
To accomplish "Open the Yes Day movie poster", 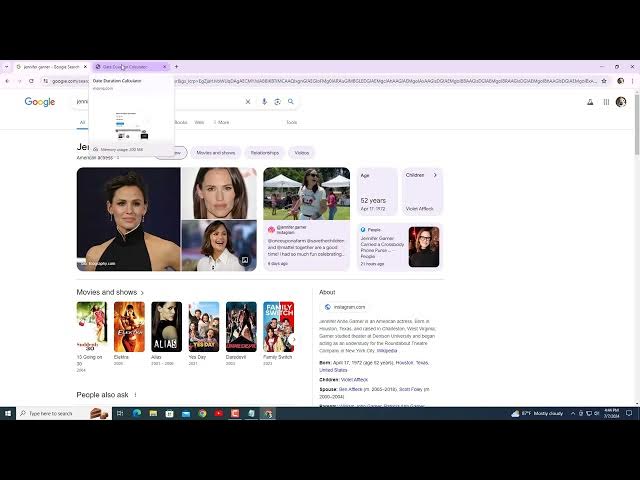I will [x=204, y=327].
